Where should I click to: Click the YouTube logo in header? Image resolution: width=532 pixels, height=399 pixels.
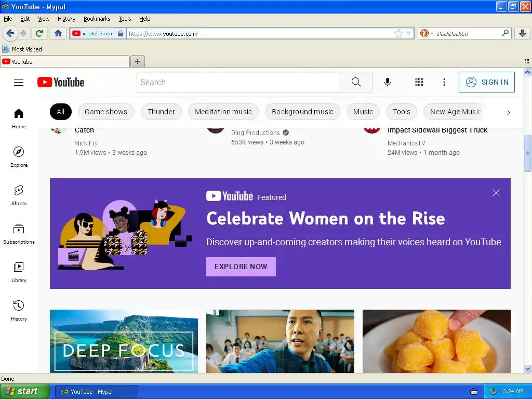click(61, 82)
